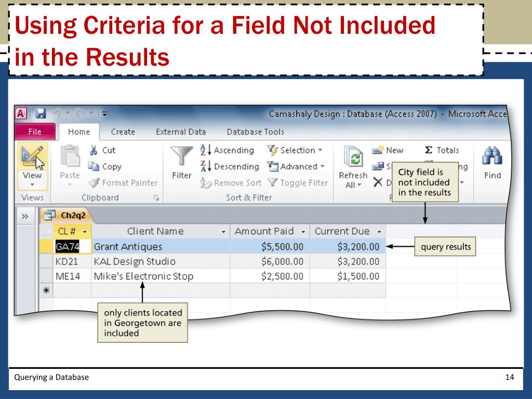
Task: Click the $1,500.00 current due cell
Action: pyautogui.click(x=348, y=276)
